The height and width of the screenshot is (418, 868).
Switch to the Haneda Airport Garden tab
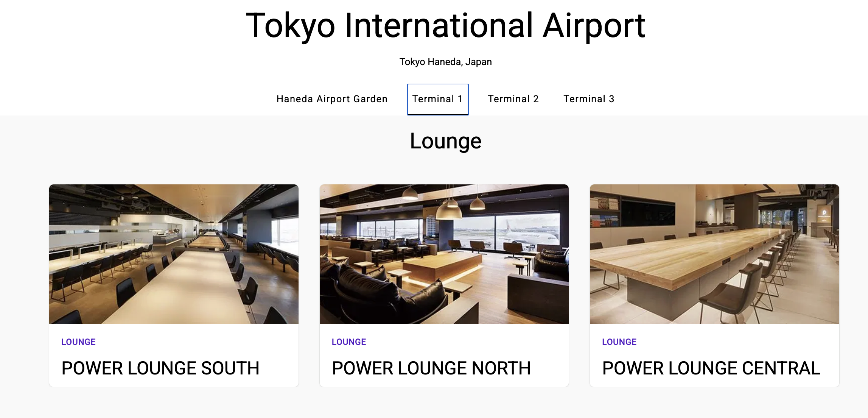332,99
